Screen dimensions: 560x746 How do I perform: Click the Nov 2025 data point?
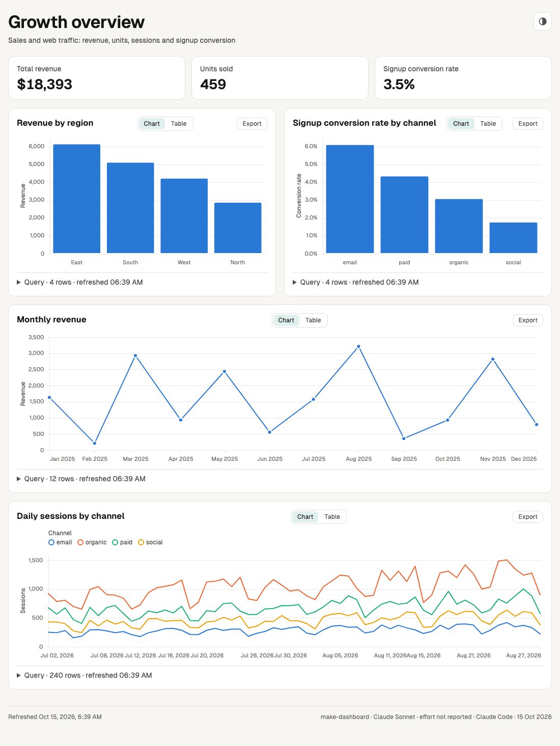pos(493,359)
